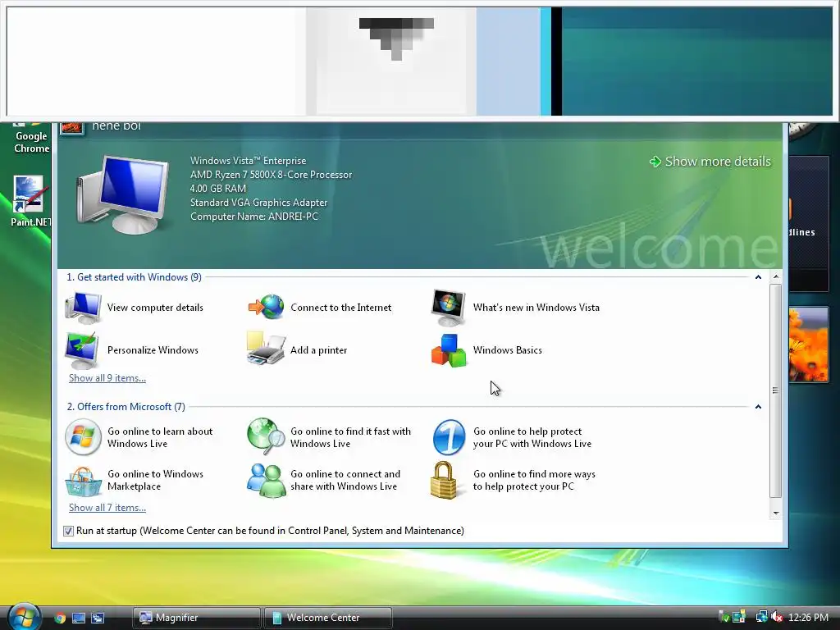Click the 2. Offers from Microsoft (7) heading

pyautogui.click(x=126, y=407)
